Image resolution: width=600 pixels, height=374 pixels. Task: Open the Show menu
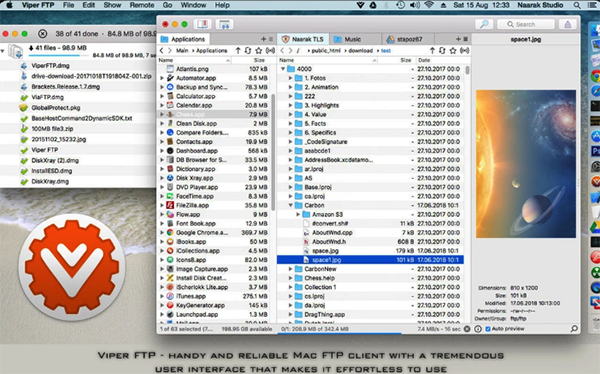[x=112, y=5]
